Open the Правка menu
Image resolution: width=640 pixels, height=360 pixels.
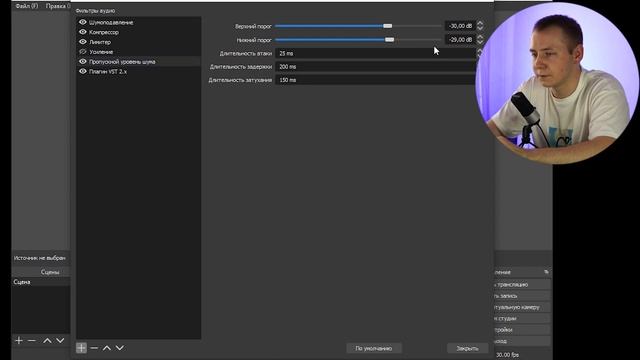57,6
